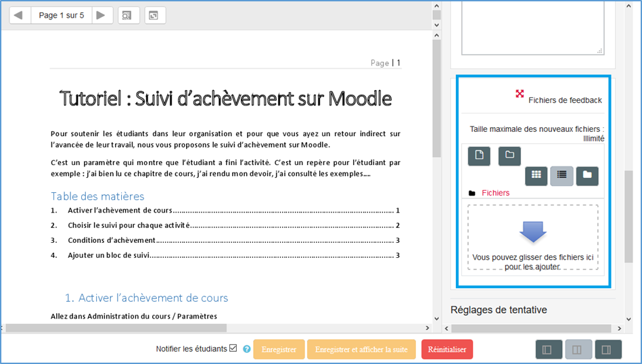Go to next page arrow
Image resolution: width=642 pixels, height=364 pixels.
pyautogui.click(x=101, y=16)
